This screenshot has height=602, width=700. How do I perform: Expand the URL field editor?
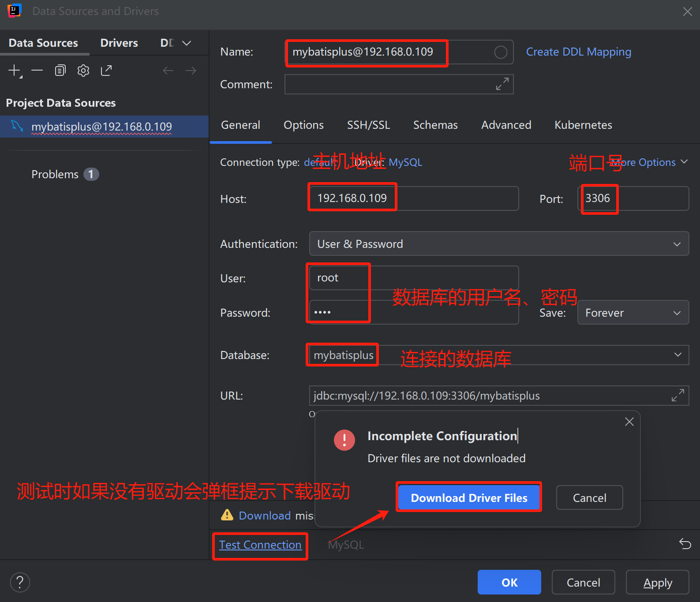[678, 395]
